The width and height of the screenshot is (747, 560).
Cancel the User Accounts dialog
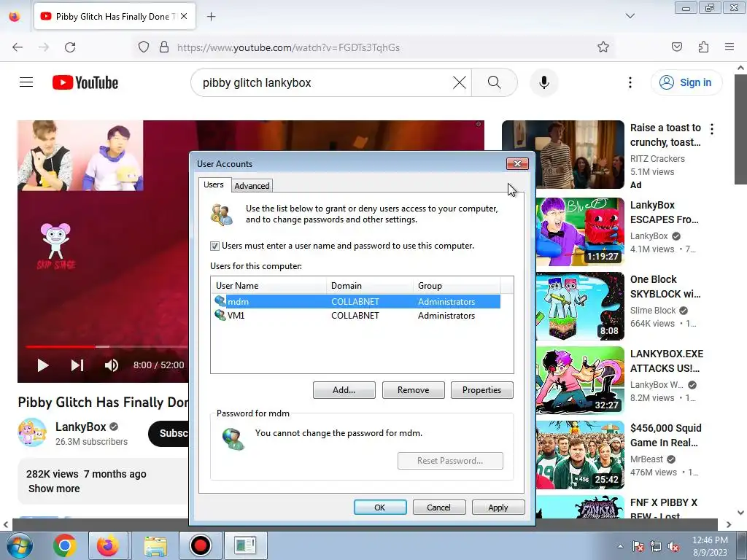(x=438, y=507)
